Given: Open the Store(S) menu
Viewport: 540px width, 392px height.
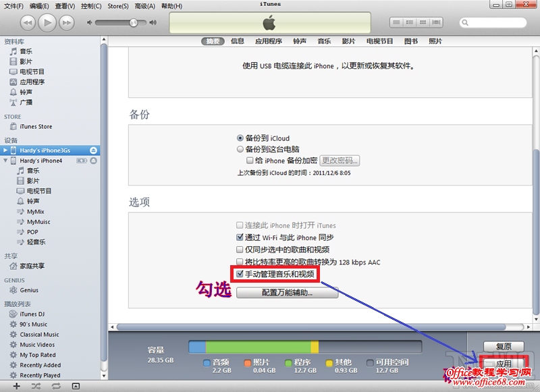Looking at the screenshot, I should pos(117,6).
